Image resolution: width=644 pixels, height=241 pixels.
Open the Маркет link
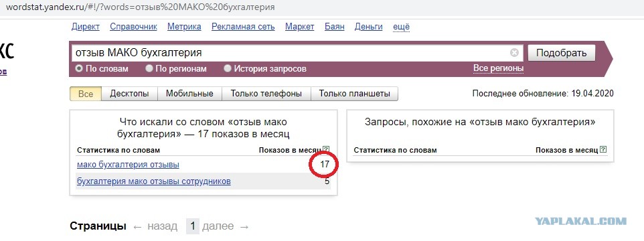[300, 27]
